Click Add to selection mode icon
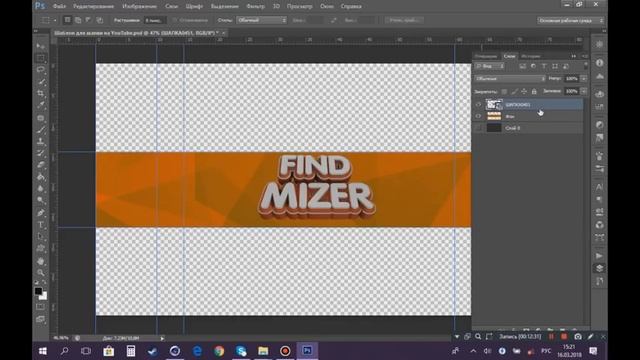 tap(78, 20)
